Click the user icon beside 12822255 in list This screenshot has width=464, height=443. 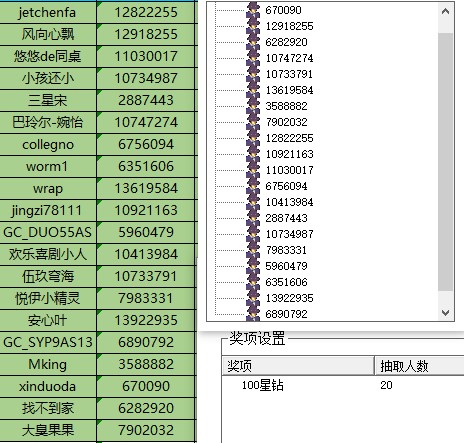253,138
